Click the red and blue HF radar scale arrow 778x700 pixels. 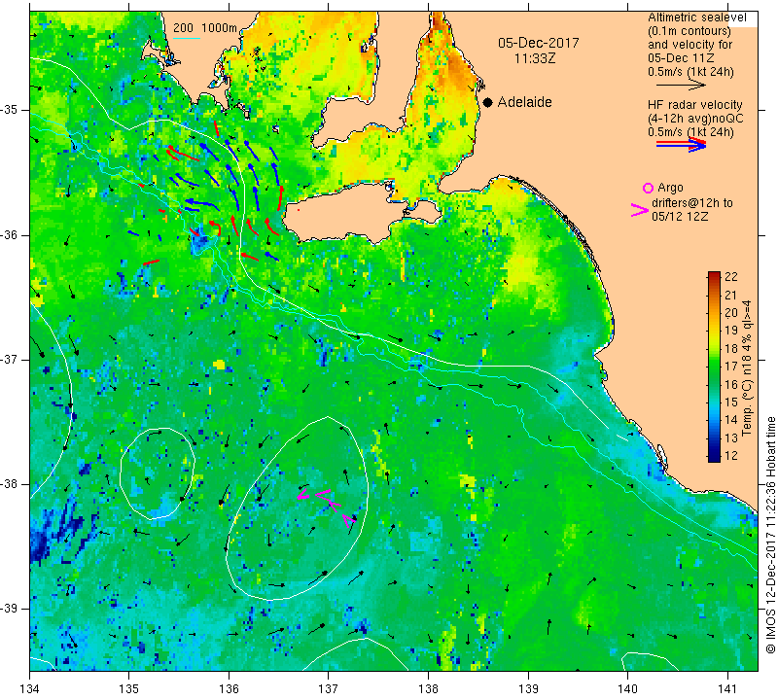[x=682, y=144]
